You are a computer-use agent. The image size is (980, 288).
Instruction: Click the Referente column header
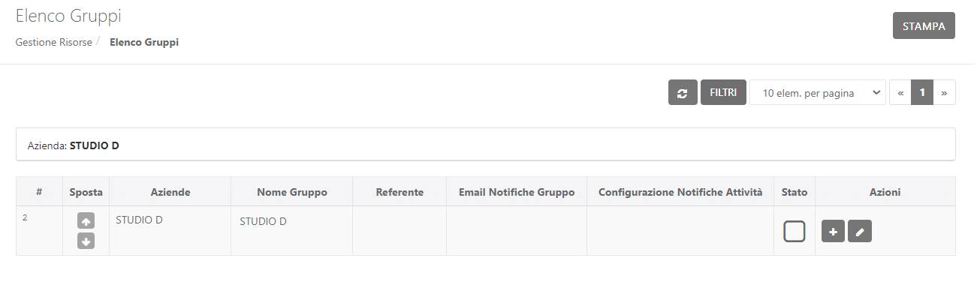(400, 192)
